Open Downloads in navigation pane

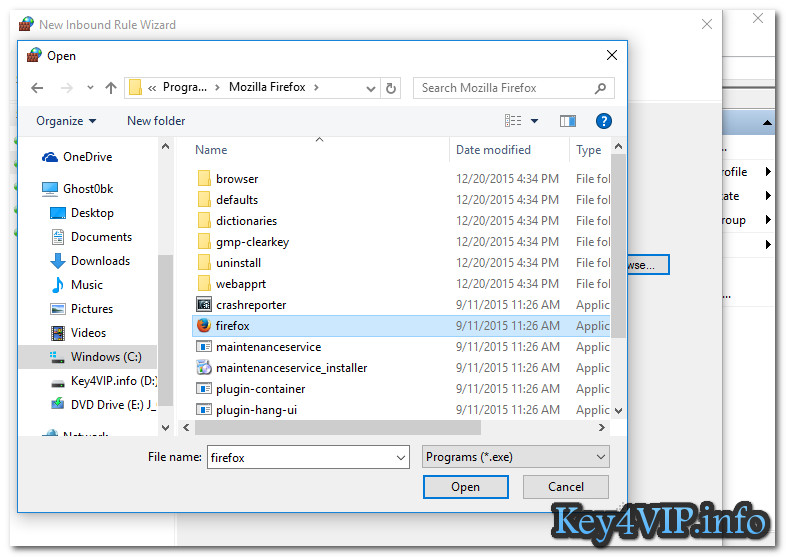point(90,261)
